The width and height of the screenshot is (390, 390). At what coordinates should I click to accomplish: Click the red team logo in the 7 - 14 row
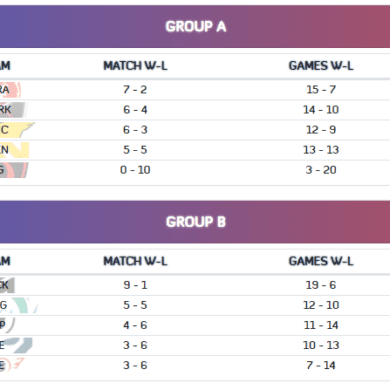(x=13, y=365)
